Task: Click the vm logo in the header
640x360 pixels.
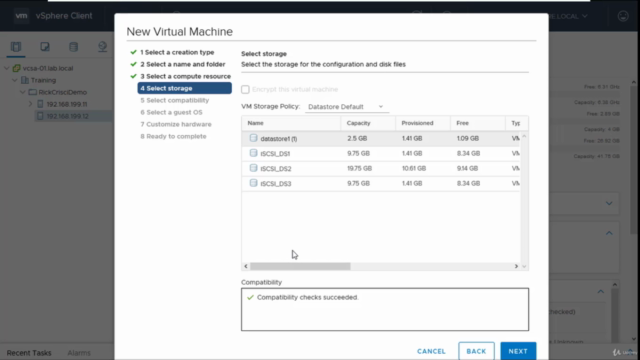Action: pyautogui.click(x=21, y=16)
